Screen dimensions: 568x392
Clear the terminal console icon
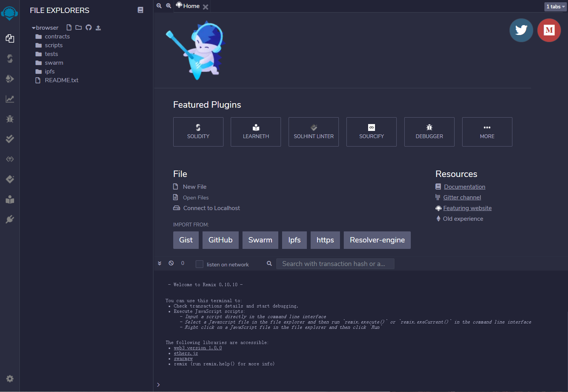pyautogui.click(x=171, y=263)
